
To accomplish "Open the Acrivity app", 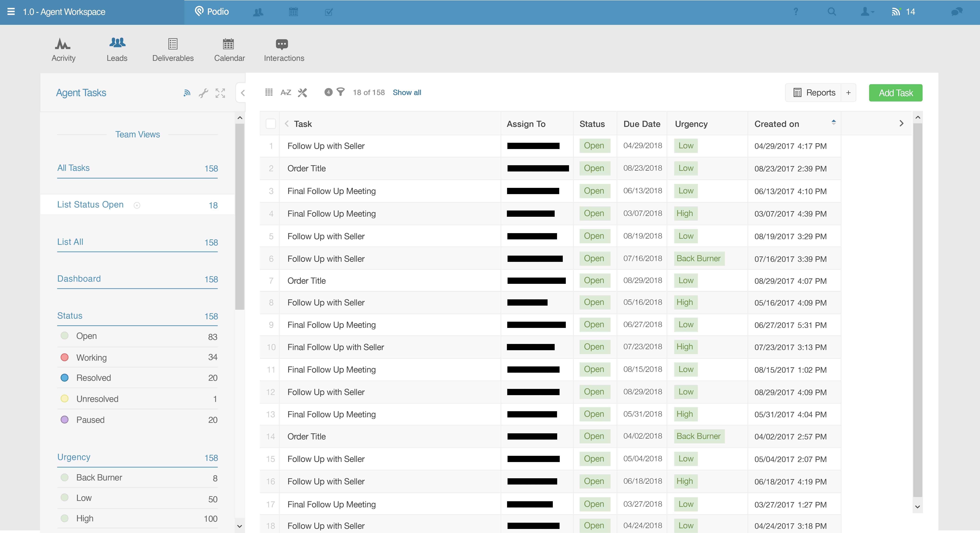I will click(x=63, y=50).
